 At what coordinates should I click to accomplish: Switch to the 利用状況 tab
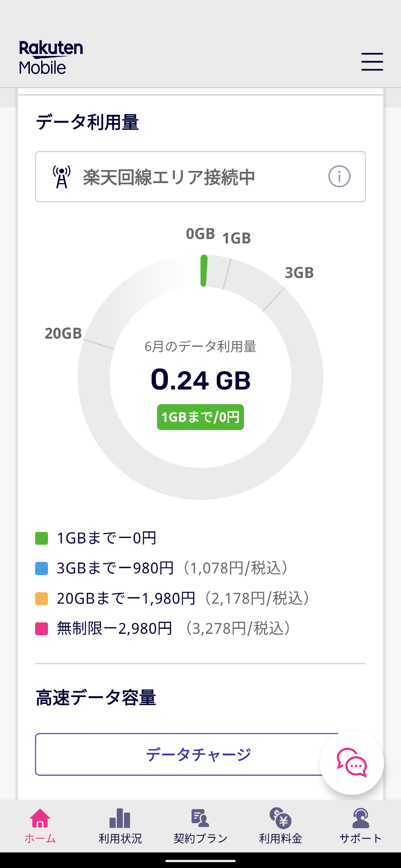[119, 827]
